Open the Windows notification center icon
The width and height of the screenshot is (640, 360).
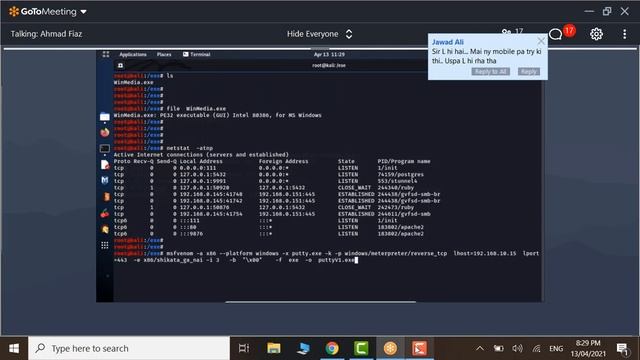622,349
